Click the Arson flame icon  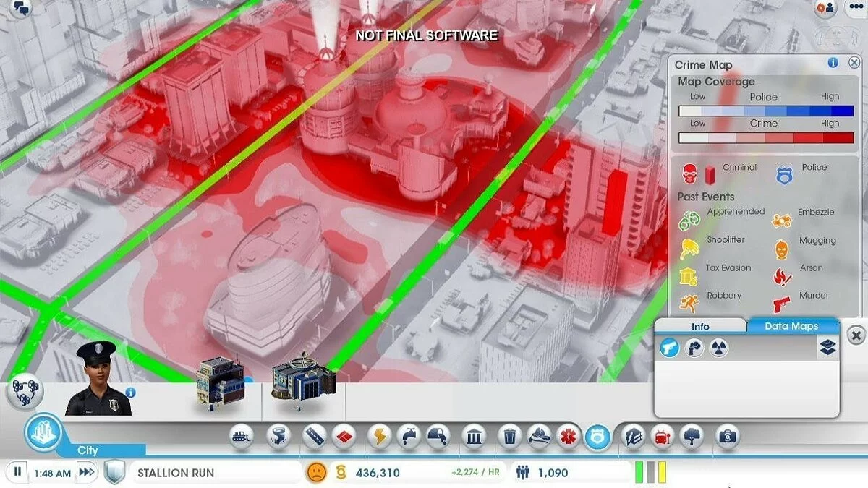(x=781, y=275)
